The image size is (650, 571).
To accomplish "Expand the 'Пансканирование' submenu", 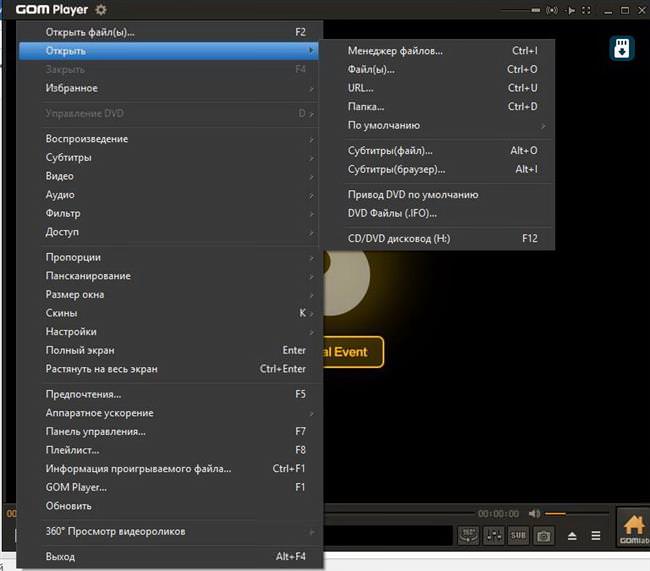I will click(x=169, y=276).
